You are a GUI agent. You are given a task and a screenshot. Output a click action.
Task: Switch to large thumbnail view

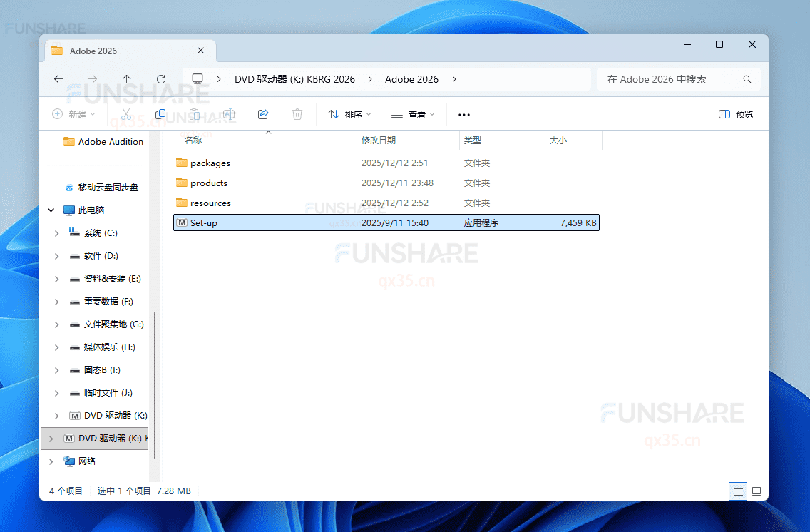757,491
